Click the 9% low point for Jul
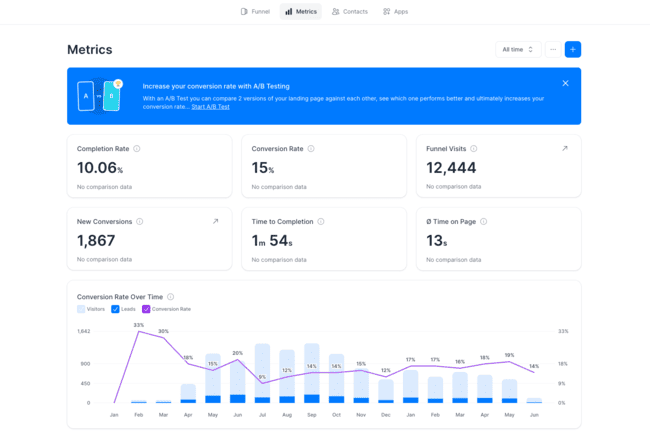This screenshot has width=650, height=433. pos(262,382)
